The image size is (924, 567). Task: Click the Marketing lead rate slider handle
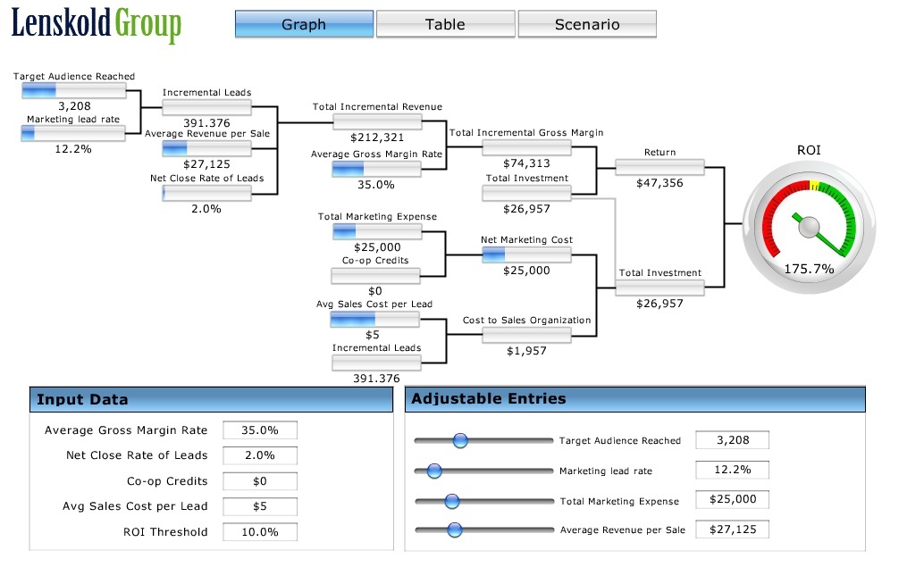434,471
